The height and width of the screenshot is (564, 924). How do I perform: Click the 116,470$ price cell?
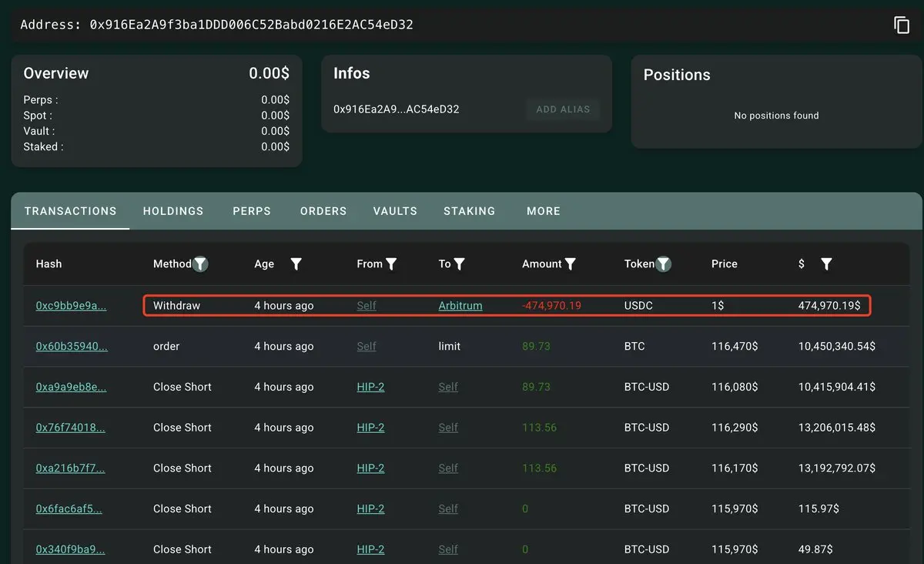735,347
